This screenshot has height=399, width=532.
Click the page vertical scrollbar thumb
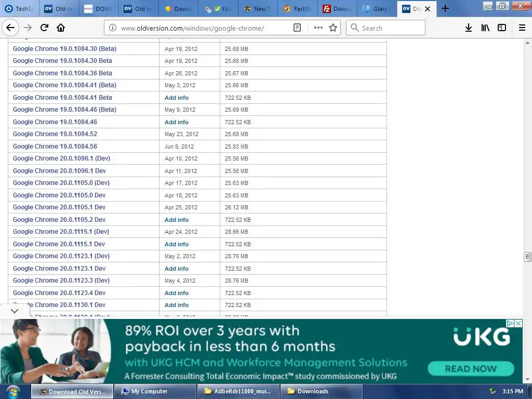click(527, 257)
